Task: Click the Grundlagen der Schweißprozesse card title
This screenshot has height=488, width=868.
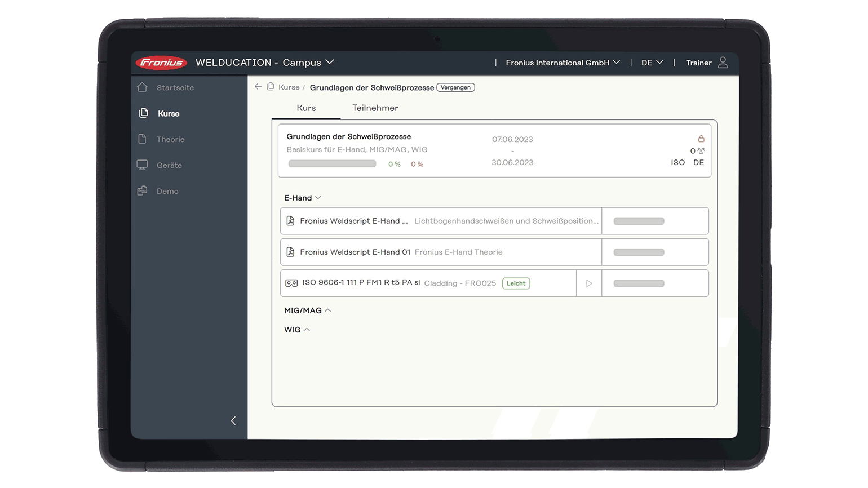Action: tap(349, 136)
